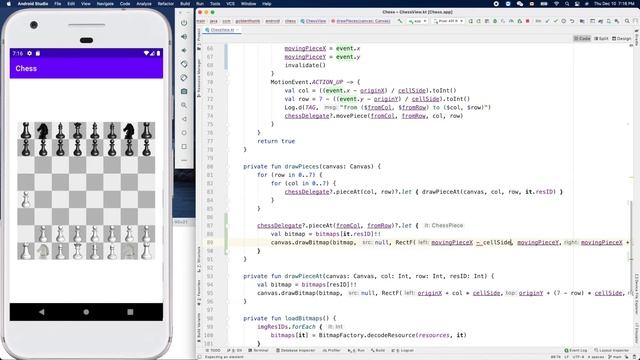Click emulator sidebar overview square button
Screen dimensions: 640x360
click(184, 147)
